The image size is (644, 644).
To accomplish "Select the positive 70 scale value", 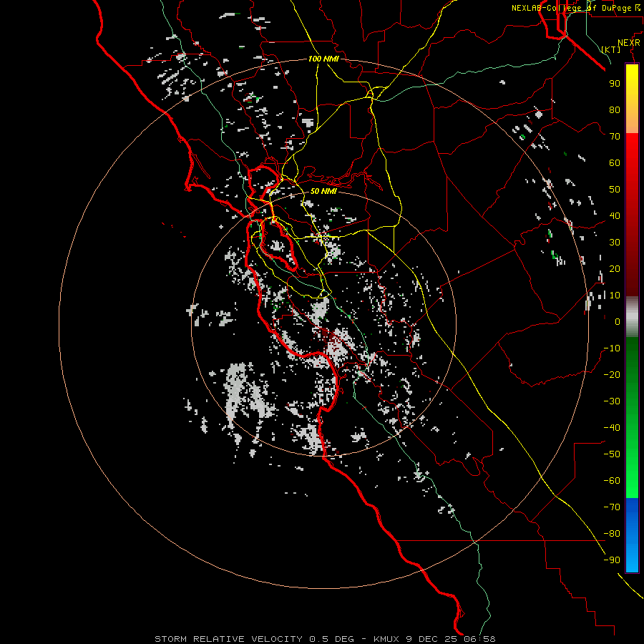I will click(615, 137).
